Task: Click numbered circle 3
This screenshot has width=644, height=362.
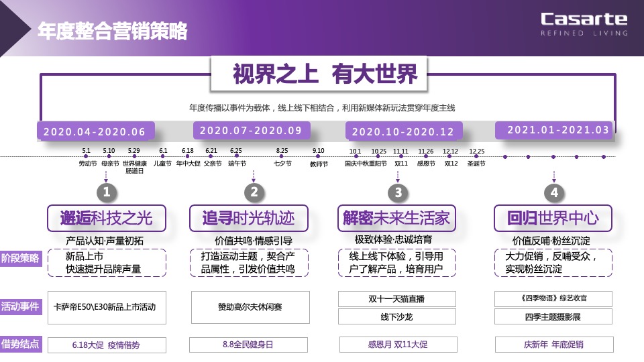Action: (398, 192)
